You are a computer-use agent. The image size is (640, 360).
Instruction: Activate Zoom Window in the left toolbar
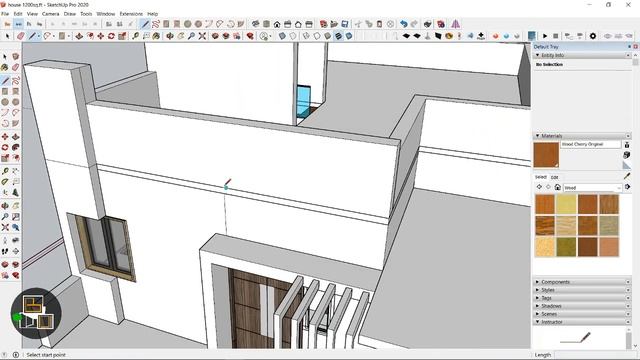coord(16,217)
